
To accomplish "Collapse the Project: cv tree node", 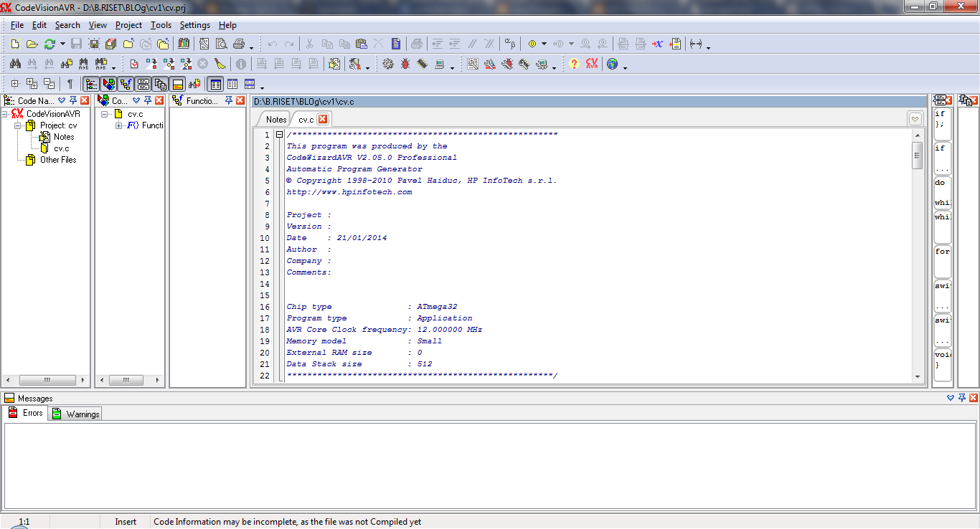I will coord(17,125).
